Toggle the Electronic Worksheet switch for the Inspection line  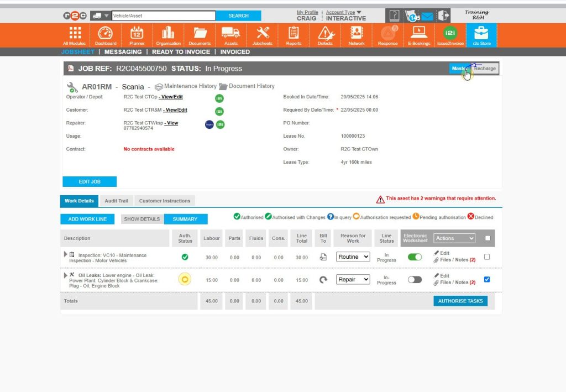click(415, 257)
